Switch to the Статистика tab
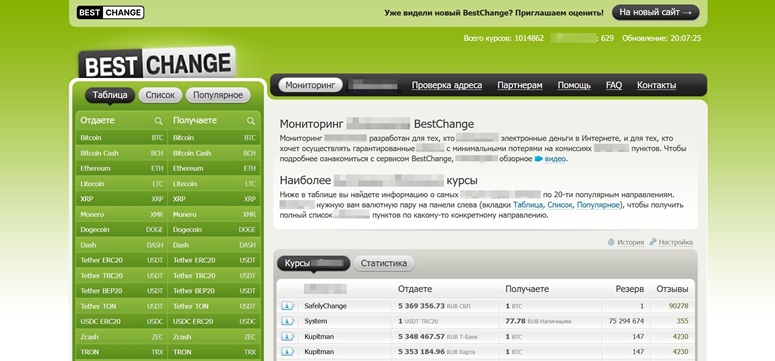The image size is (775, 361). (384, 264)
